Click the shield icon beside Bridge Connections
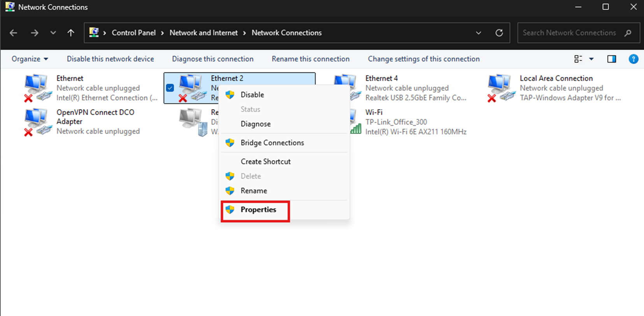The height and width of the screenshot is (316, 644). click(230, 143)
